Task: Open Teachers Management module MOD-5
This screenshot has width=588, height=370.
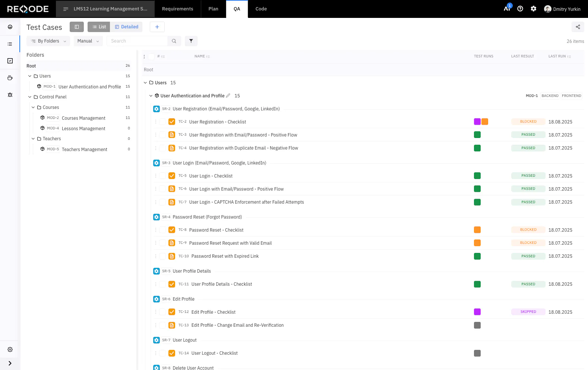Action: (x=84, y=150)
